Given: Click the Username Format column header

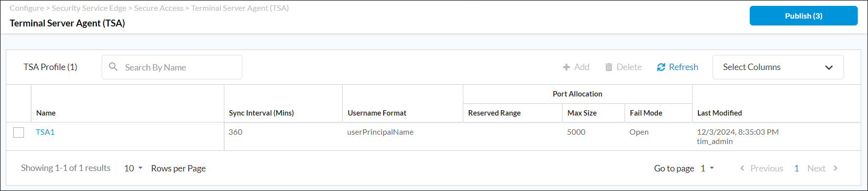Looking at the screenshot, I should coord(377,113).
